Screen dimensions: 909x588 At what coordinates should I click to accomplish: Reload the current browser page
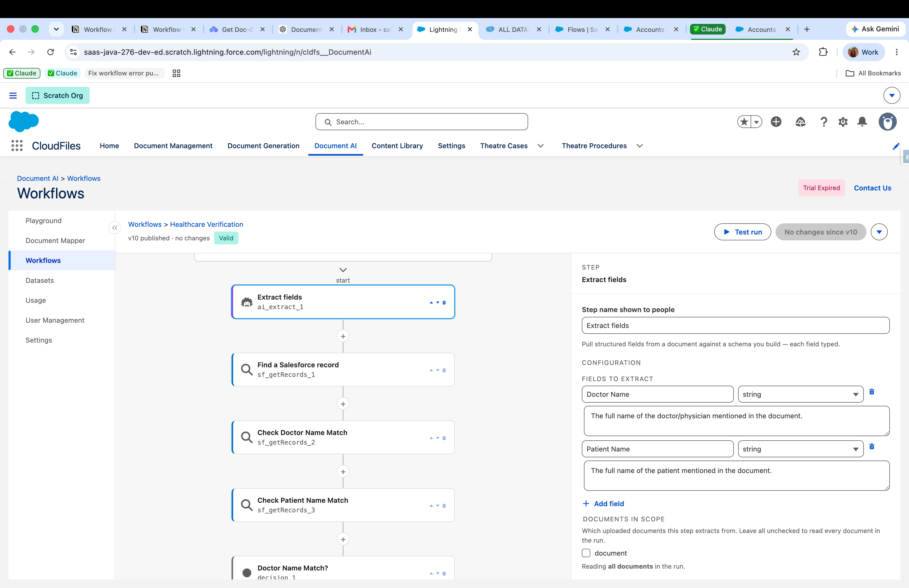click(50, 52)
